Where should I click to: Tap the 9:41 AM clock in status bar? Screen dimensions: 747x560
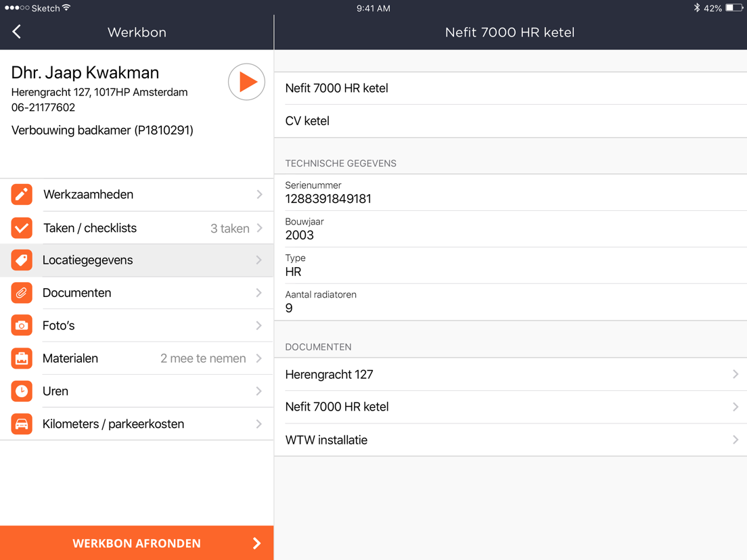(373, 8)
